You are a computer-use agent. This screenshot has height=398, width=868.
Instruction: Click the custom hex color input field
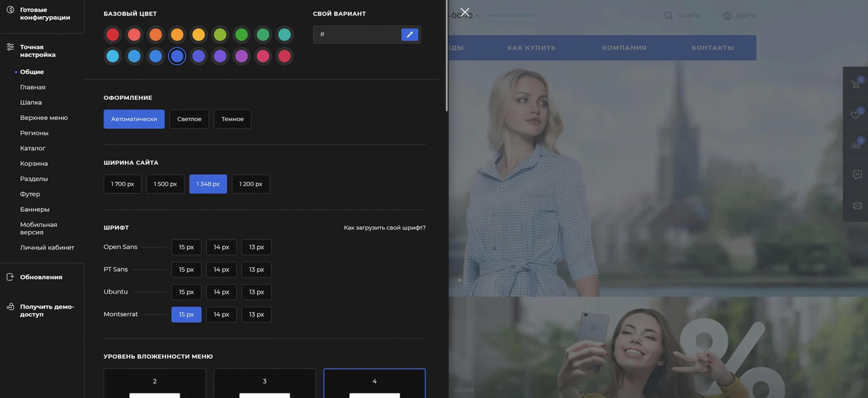[x=357, y=34]
